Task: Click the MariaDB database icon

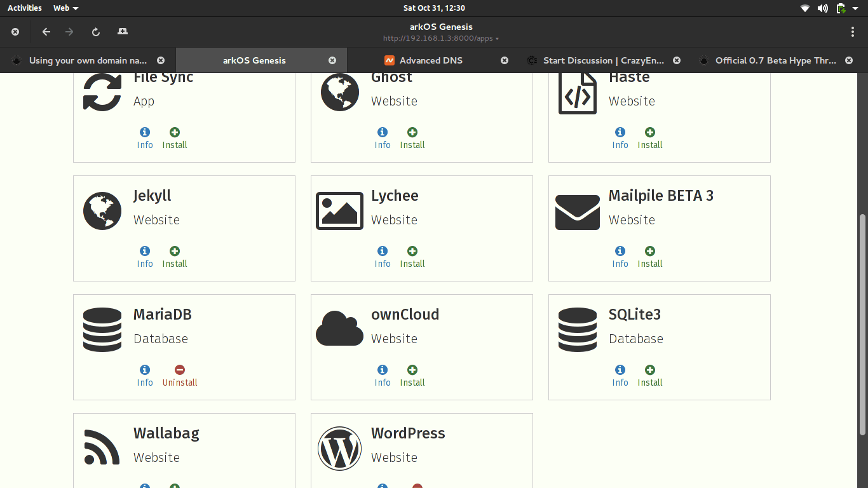Action: [102, 330]
